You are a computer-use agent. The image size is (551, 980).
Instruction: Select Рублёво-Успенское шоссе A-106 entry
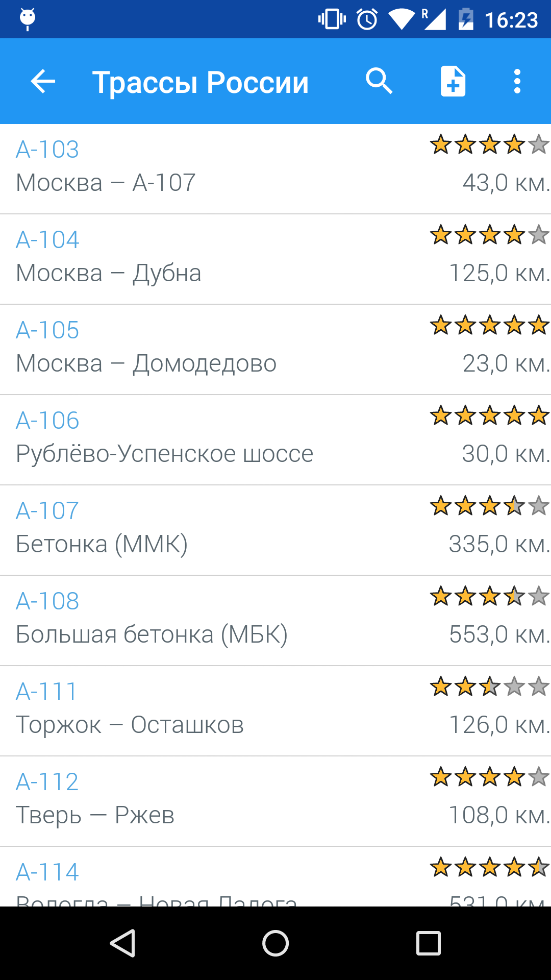click(275, 440)
